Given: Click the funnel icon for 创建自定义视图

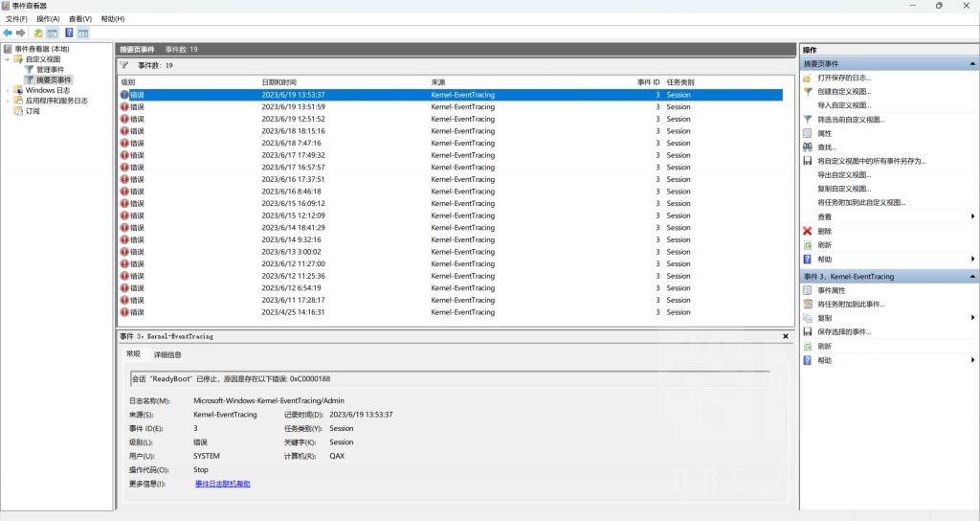Looking at the screenshot, I should [x=807, y=92].
